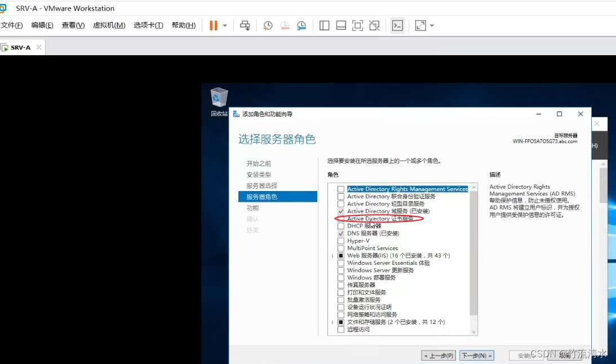The width and height of the screenshot is (616, 364).
Task: Toggle the library sidebar panel icon
Action: click(324, 25)
